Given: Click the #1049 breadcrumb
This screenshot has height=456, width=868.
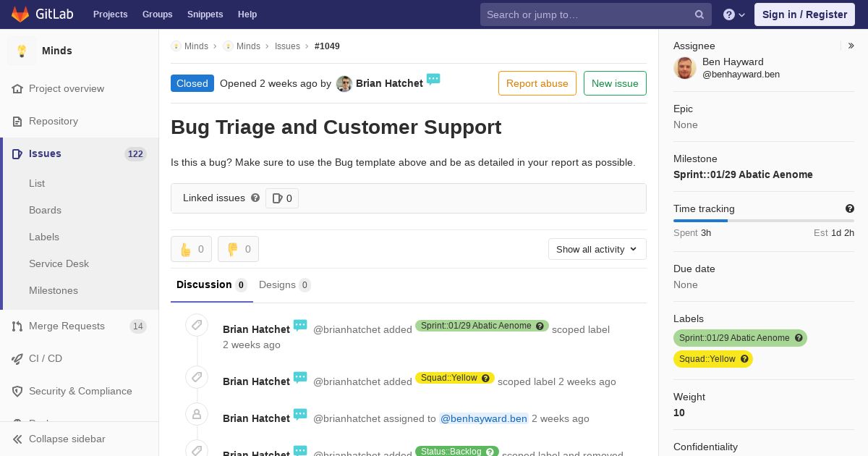Looking at the screenshot, I should click(x=327, y=46).
